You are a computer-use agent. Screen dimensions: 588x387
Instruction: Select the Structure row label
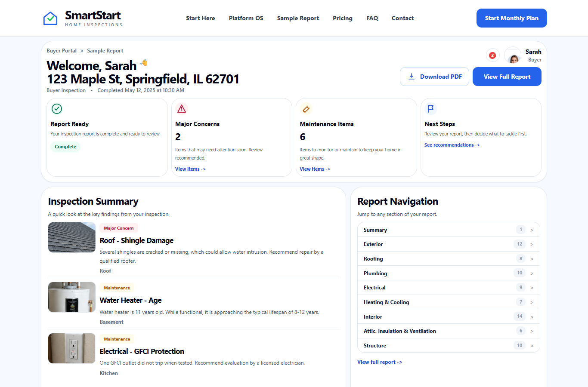[x=375, y=346]
